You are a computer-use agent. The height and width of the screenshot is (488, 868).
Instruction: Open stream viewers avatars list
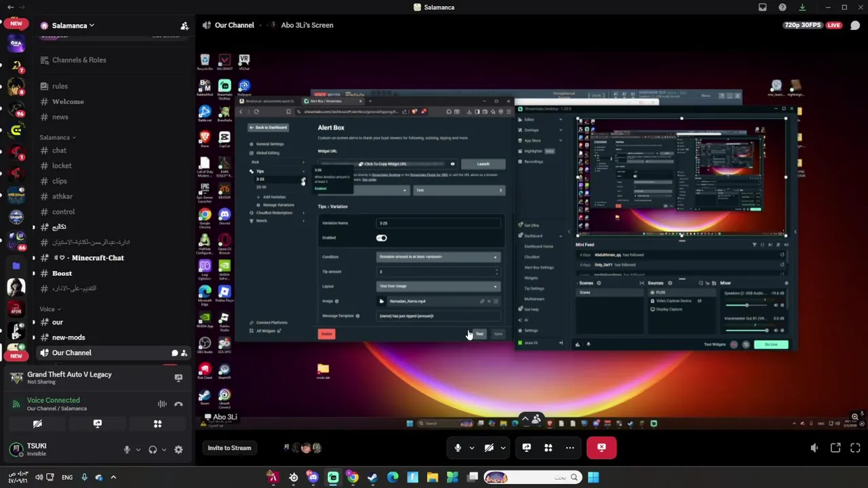(302, 448)
